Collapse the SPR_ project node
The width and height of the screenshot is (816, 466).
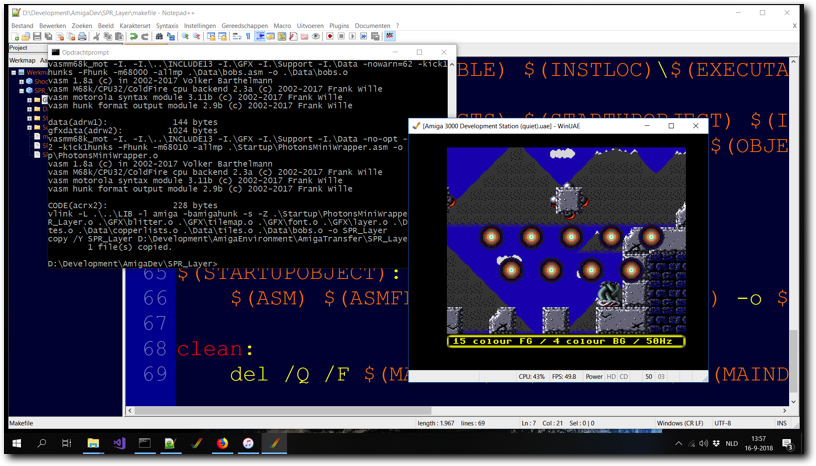point(21,91)
